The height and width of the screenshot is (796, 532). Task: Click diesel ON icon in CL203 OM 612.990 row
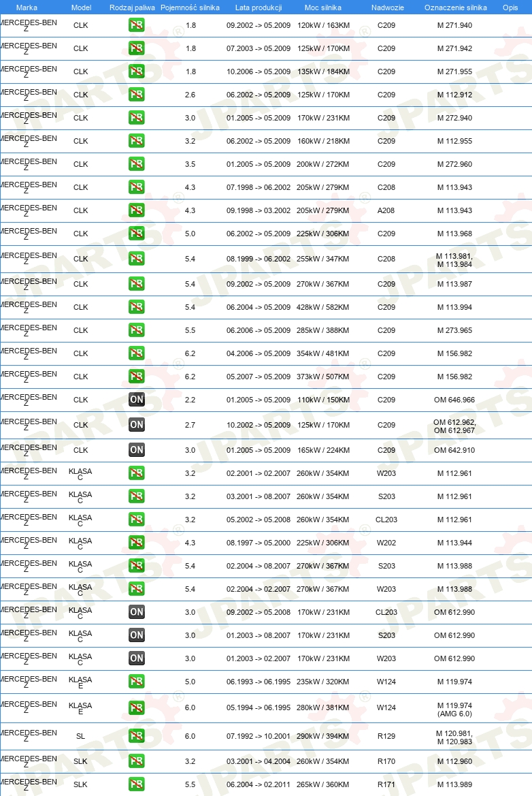pyautogui.click(x=137, y=612)
